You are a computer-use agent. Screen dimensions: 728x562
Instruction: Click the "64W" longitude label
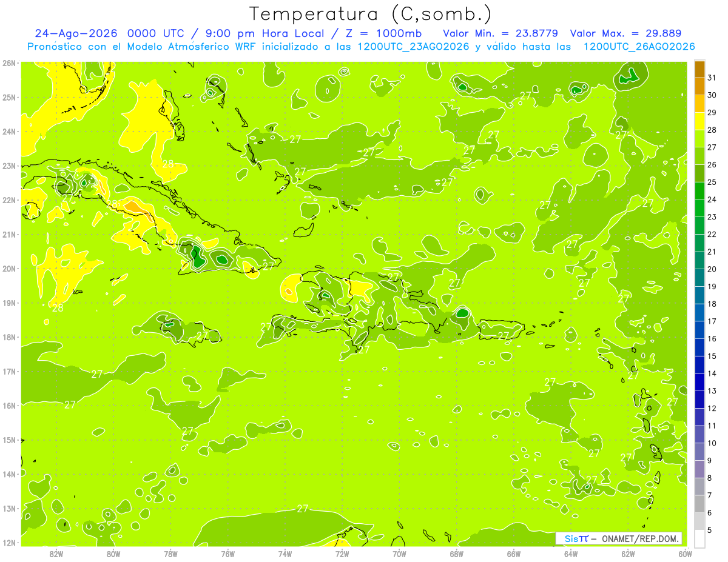[571, 554]
